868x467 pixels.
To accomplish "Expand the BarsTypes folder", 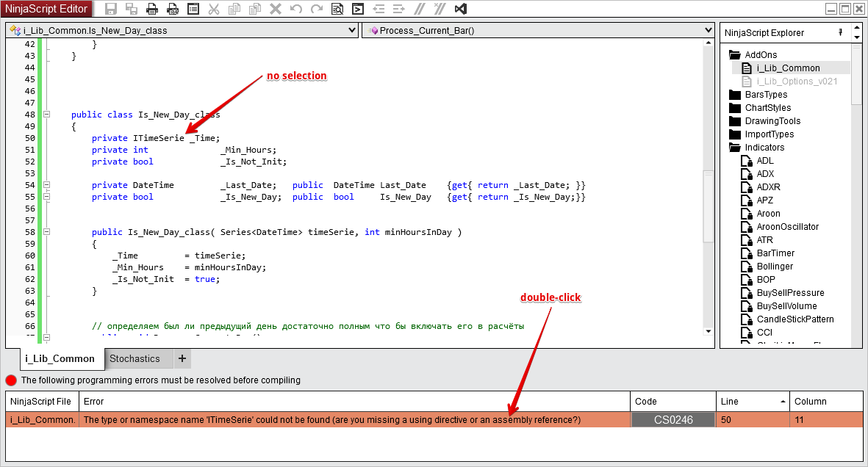I will 734,95.
